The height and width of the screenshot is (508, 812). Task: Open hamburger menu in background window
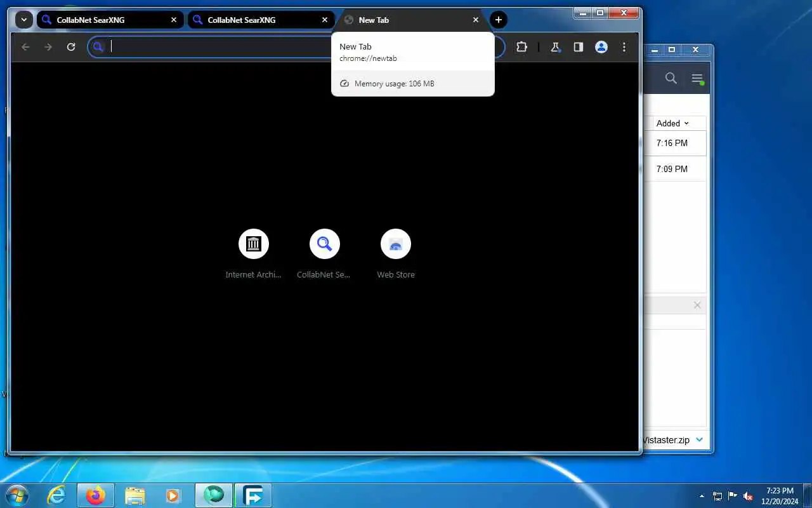pyautogui.click(x=697, y=79)
